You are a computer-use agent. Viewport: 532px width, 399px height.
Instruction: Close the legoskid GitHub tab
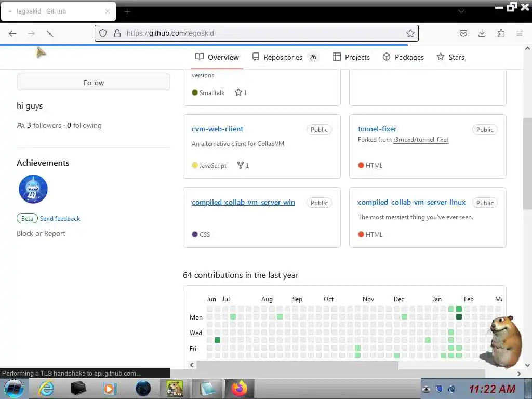coord(107,11)
